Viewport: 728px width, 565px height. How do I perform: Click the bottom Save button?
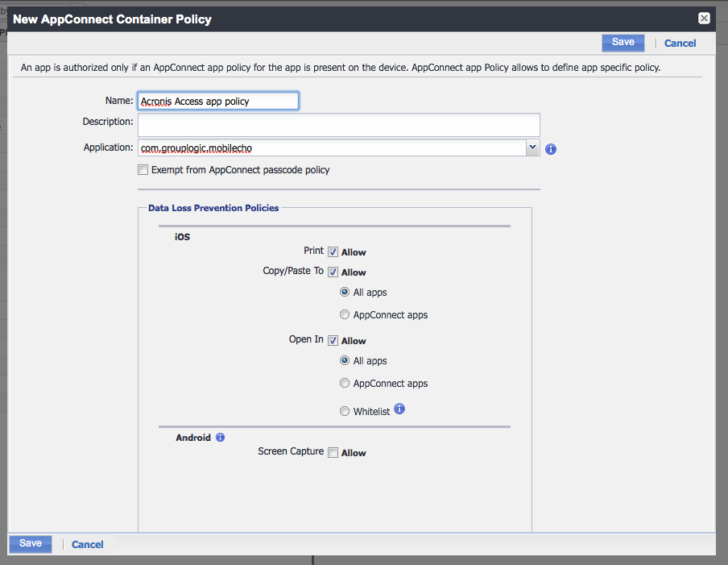pos(31,544)
